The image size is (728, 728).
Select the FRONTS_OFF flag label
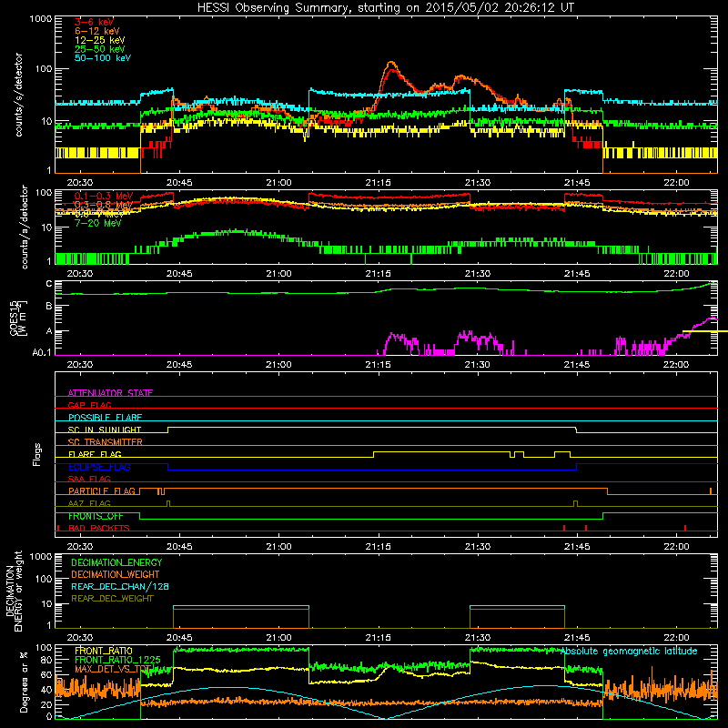(96, 516)
